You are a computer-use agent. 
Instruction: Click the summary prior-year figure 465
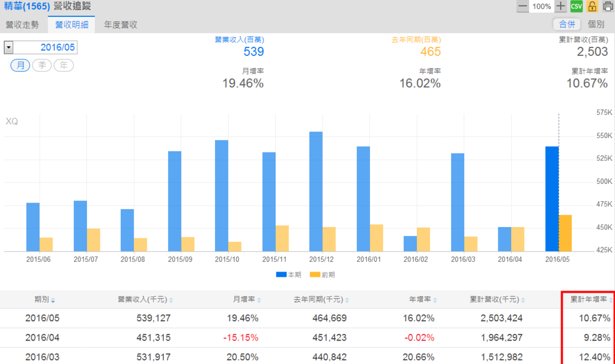pos(430,52)
